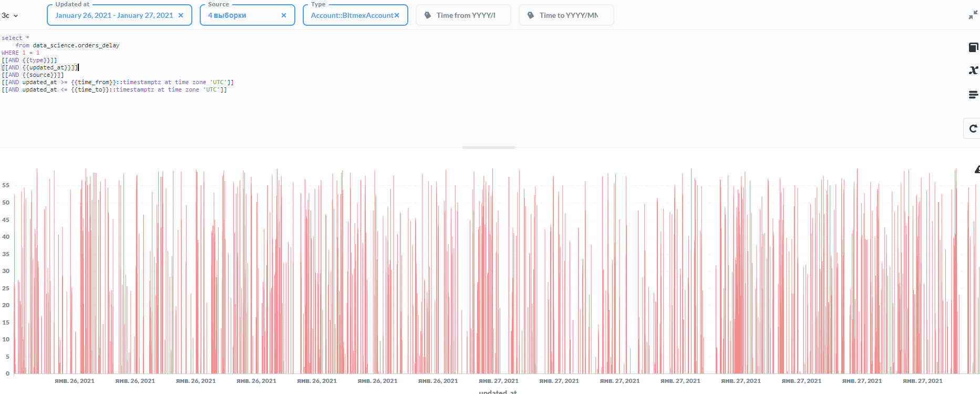Viewport: 980px width, 394px height.
Task: Click the SQL line with time_from
Action: (x=118, y=82)
